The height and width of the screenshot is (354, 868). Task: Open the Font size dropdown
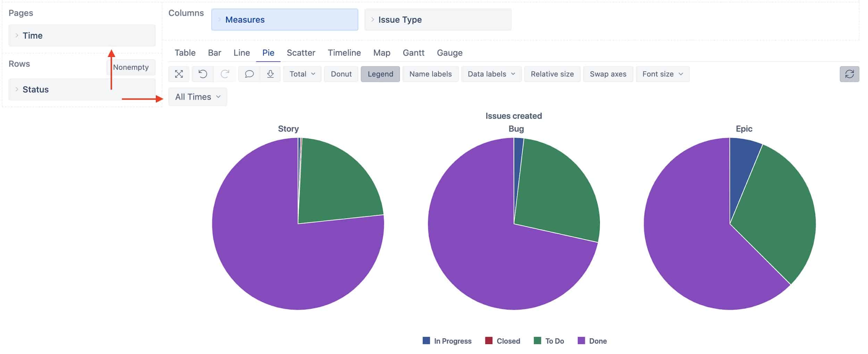(662, 74)
